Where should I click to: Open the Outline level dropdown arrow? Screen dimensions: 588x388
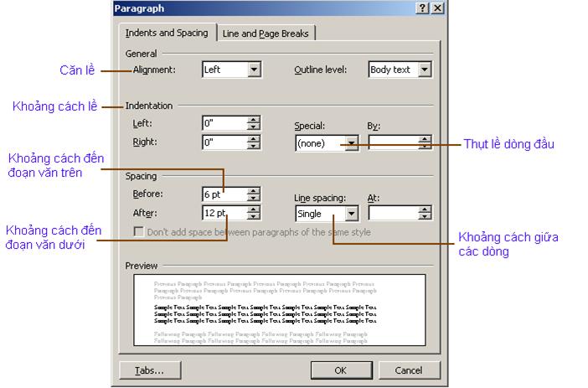[x=425, y=70]
